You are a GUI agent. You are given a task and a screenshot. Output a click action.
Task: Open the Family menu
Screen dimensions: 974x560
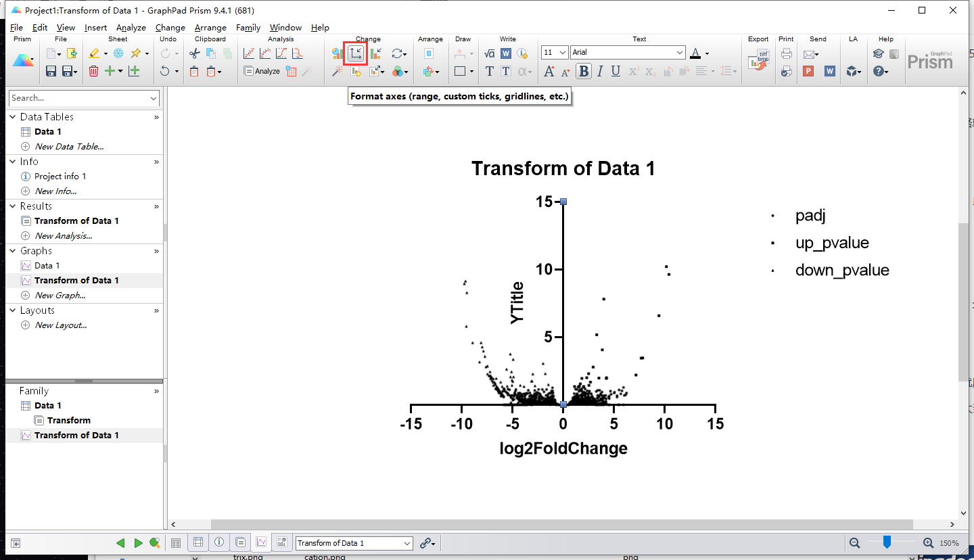coord(248,28)
